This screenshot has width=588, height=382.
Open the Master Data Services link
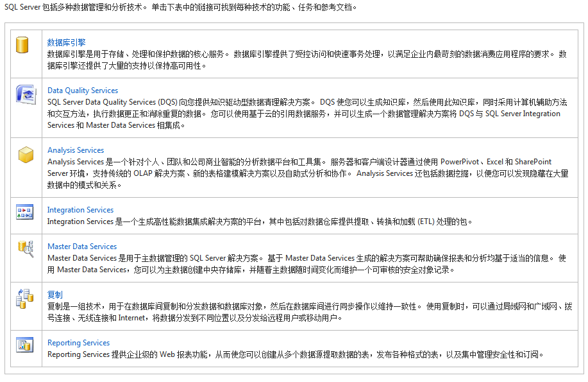pos(82,247)
